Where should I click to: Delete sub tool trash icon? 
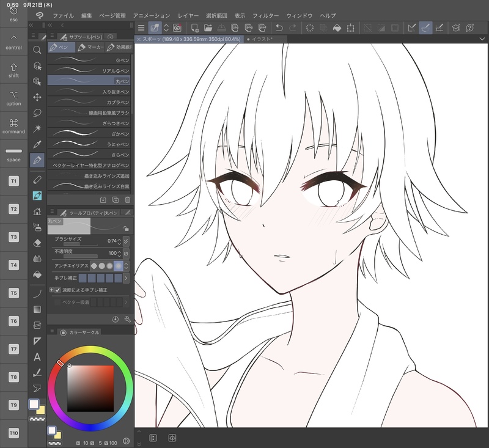(128, 200)
